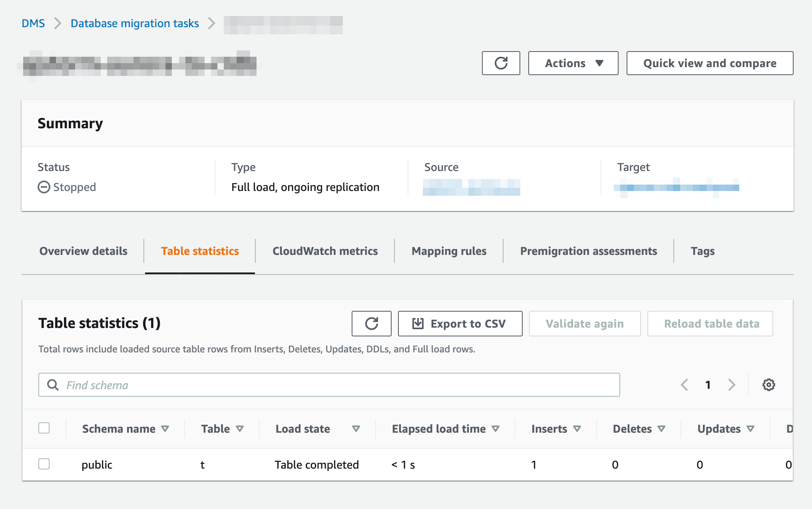Open the Actions dropdown
Image resolution: width=812 pixels, height=509 pixels.
573,63
